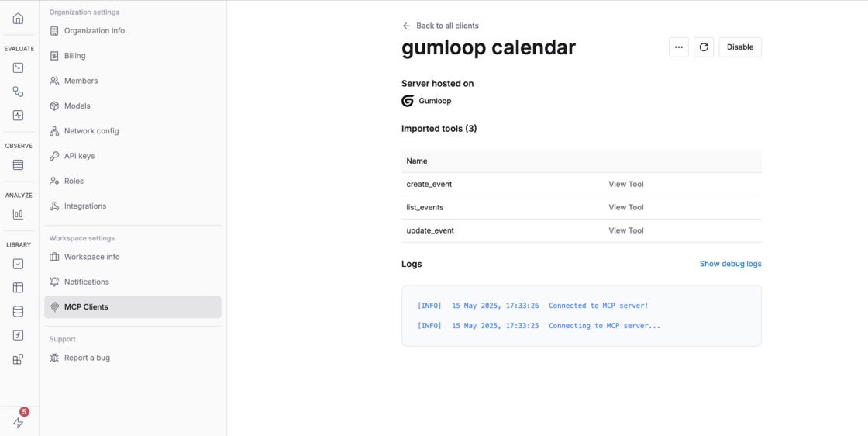This screenshot has height=436, width=868.
Task: Go to Members settings
Action: click(133, 81)
